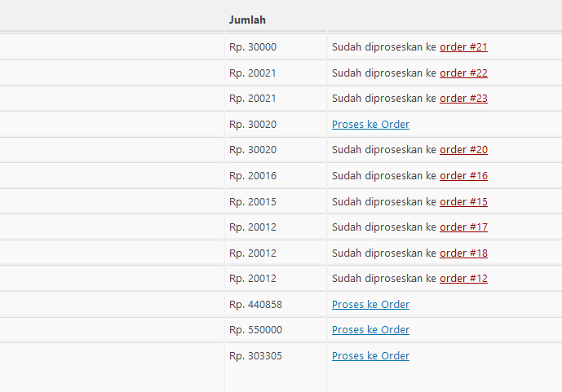Select the Rp. 303305 amount cell
This screenshot has height=392, width=562.
(255, 356)
